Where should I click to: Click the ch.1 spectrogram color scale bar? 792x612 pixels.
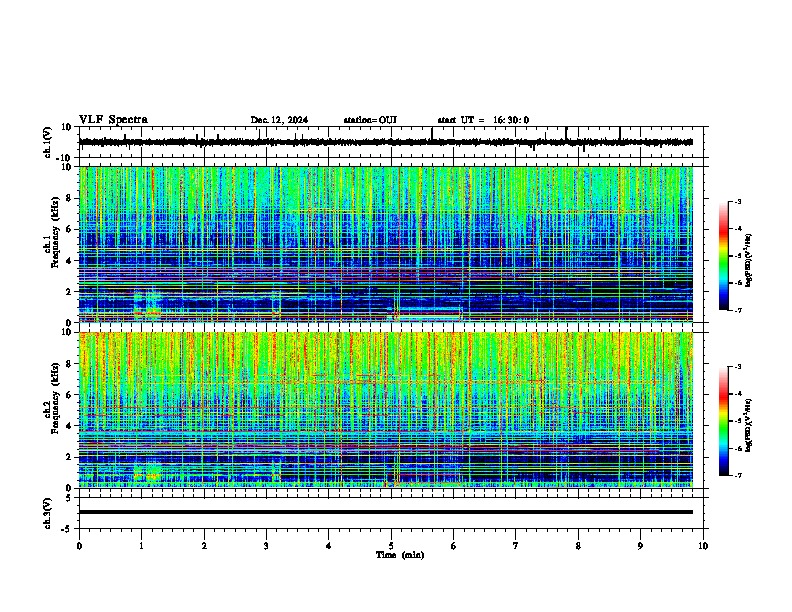tap(724, 256)
